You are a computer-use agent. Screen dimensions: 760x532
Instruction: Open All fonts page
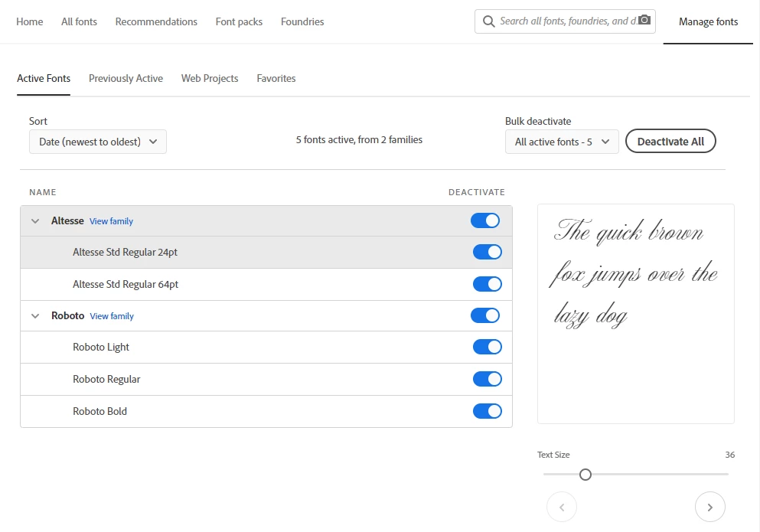point(79,22)
